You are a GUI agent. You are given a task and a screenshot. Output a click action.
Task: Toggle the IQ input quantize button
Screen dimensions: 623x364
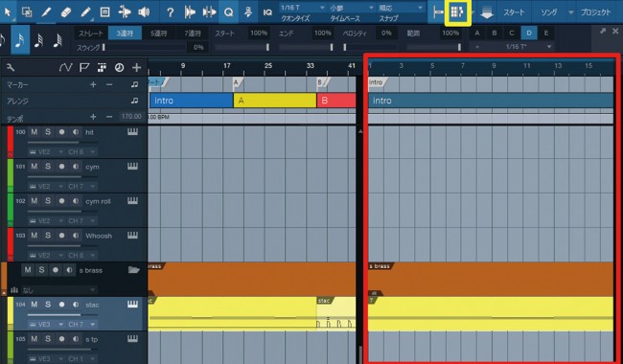[x=267, y=12]
